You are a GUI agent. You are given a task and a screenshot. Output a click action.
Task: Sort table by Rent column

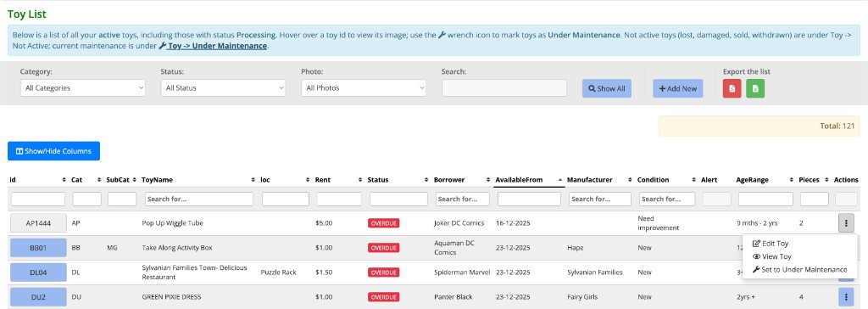[359, 180]
